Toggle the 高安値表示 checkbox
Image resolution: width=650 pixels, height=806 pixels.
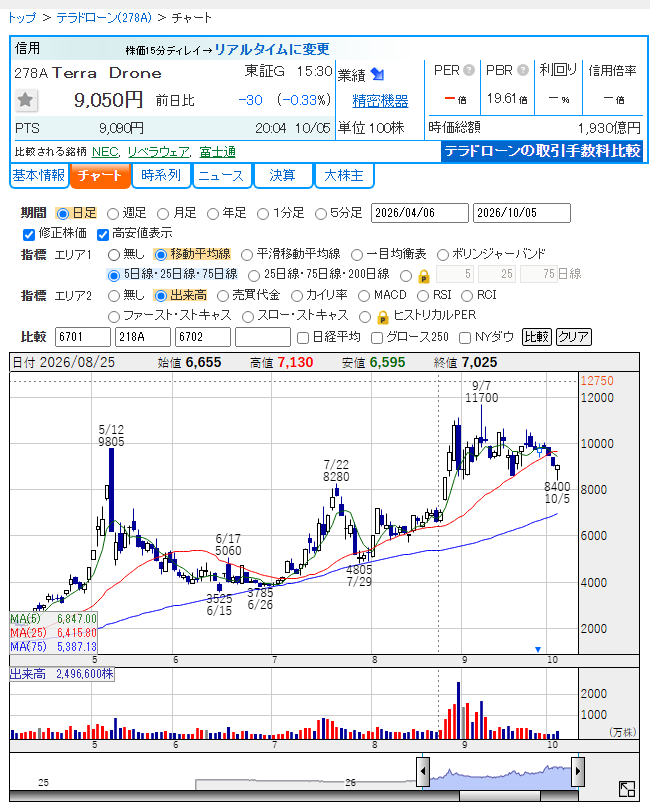click(x=103, y=234)
